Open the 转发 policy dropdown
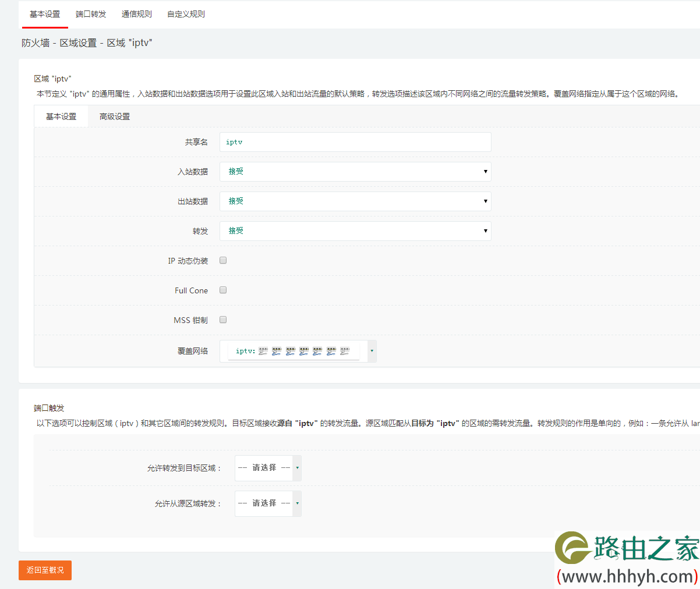 [355, 231]
